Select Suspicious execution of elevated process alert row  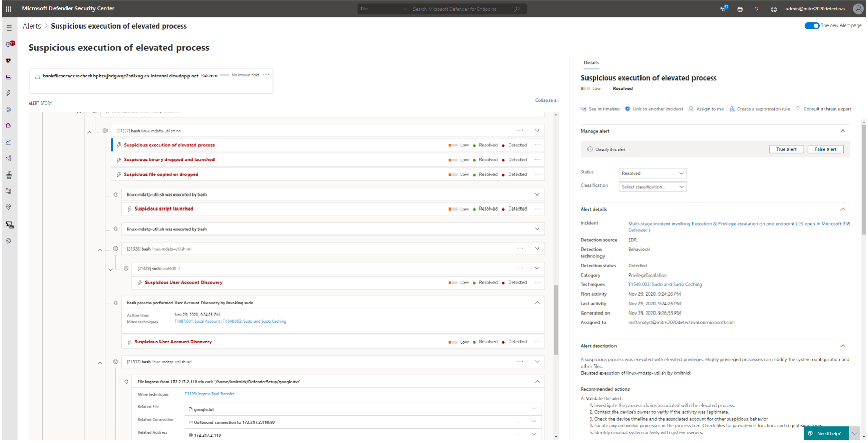(x=328, y=145)
